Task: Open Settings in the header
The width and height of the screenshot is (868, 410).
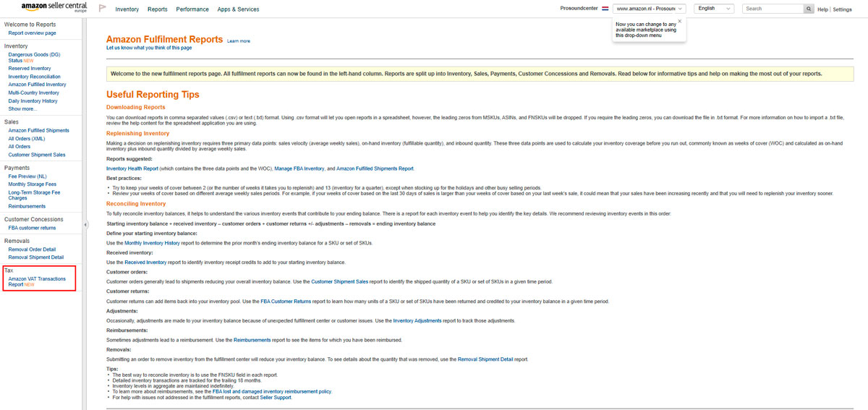Action: [843, 9]
